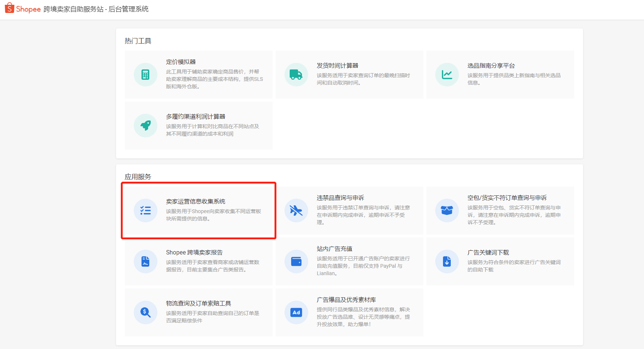Open the 发货时间计算器 title link
Image resolution: width=644 pixels, height=349 pixels.
[337, 65]
